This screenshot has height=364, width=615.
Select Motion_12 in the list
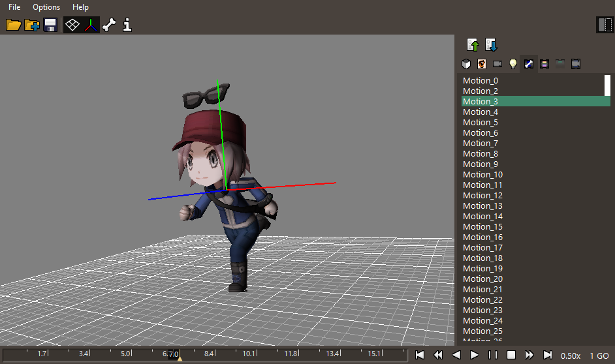pyautogui.click(x=536, y=196)
